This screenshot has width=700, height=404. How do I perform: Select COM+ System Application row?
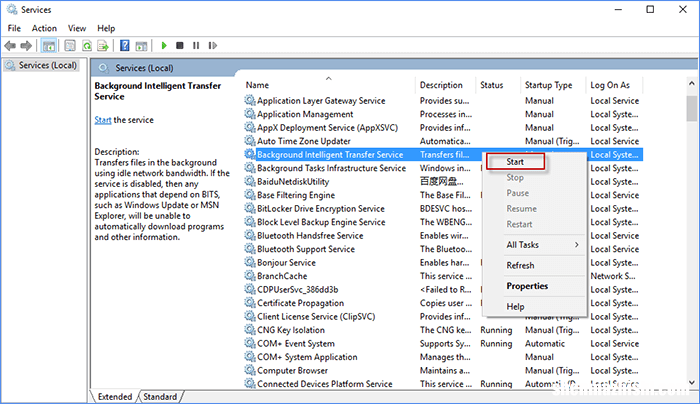point(443,357)
